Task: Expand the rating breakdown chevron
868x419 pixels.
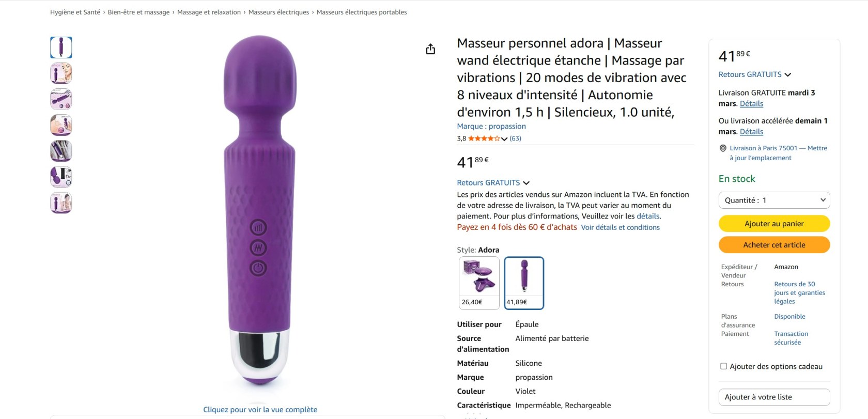Action: click(504, 138)
